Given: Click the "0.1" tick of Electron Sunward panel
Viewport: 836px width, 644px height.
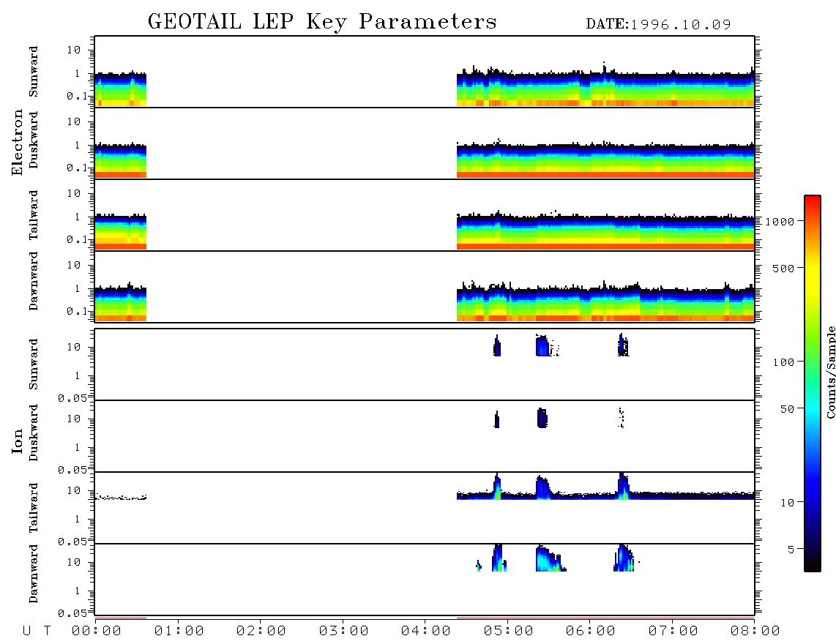Looking at the screenshot, I should tap(76, 96).
